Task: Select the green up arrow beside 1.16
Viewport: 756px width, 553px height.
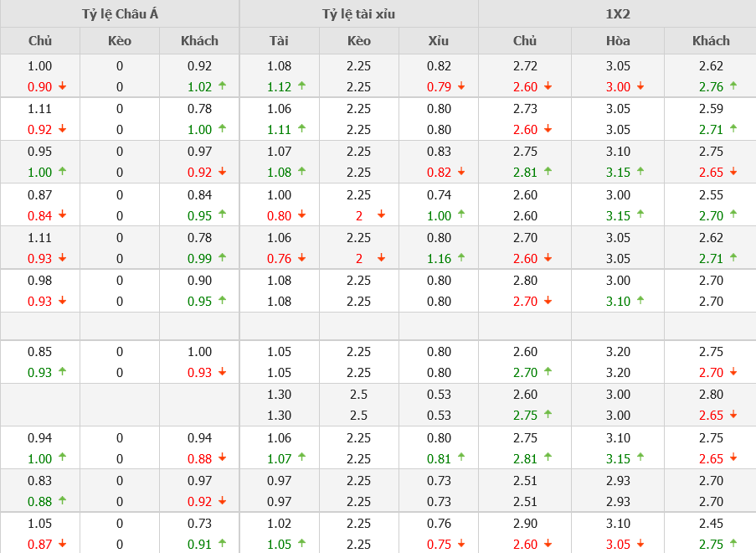Action: pos(461,258)
